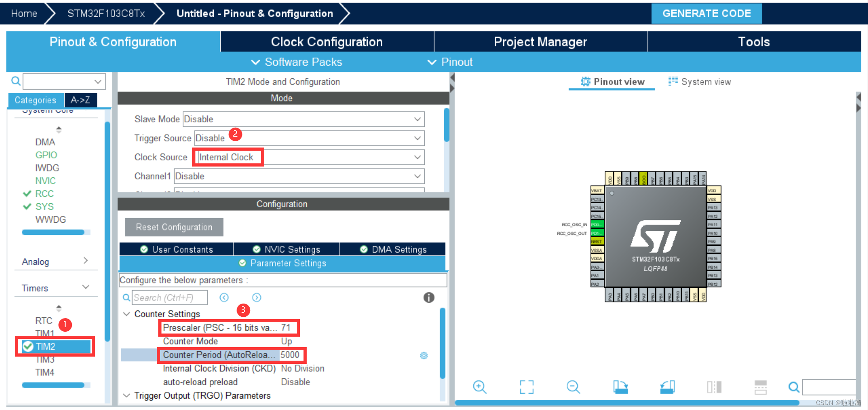Select the Pinout & Configuration tab
Image resolution: width=868 pixels, height=410 pixels.
(113, 42)
